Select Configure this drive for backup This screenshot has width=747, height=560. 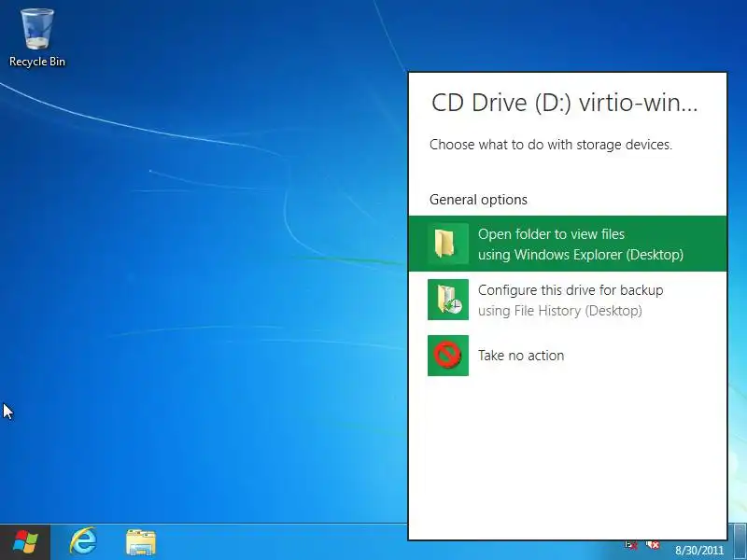[568, 300]
